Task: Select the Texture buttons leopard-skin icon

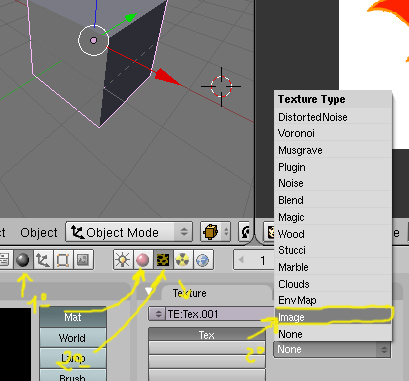Action: pyautogui.click(x=163, y=260)
